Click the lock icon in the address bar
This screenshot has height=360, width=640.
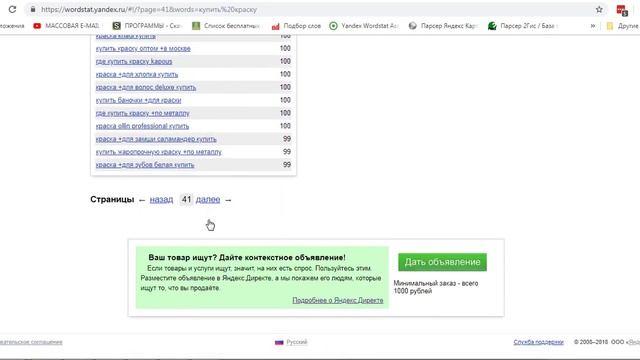[33, 9]
